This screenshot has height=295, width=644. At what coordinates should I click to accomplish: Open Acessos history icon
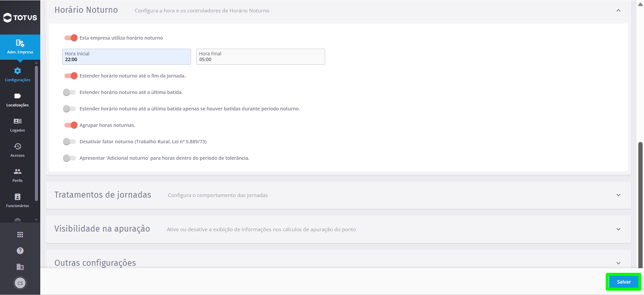[17, 146]
